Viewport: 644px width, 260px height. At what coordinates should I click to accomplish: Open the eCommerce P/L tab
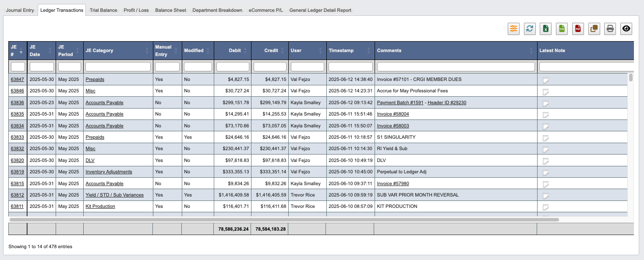tap(265, 10)
